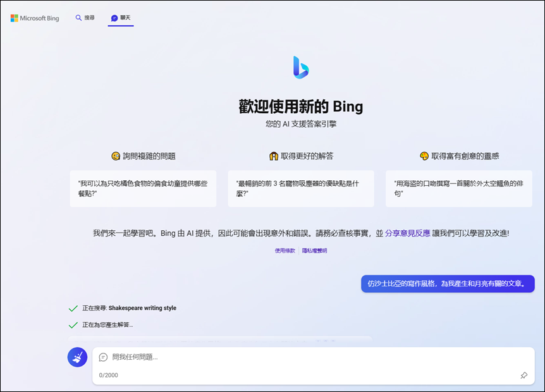This screenshot has height=392, width=545.
Task: Open the 使用條款 terms link
Action: (285, 250)
